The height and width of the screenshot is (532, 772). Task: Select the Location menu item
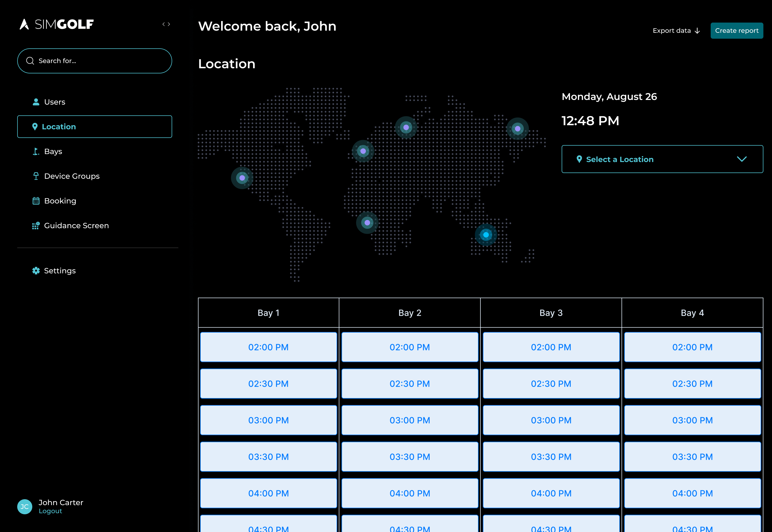[94, 127]
